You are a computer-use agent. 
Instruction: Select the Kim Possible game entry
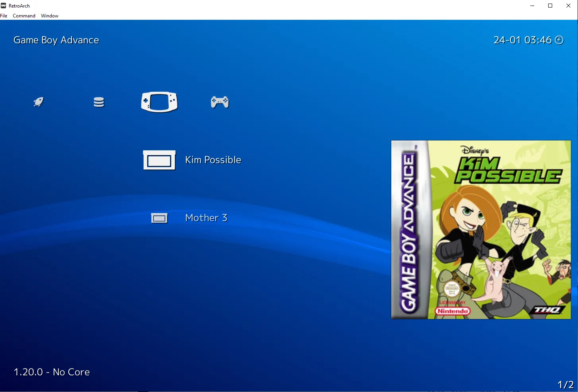tap(213, 160)
